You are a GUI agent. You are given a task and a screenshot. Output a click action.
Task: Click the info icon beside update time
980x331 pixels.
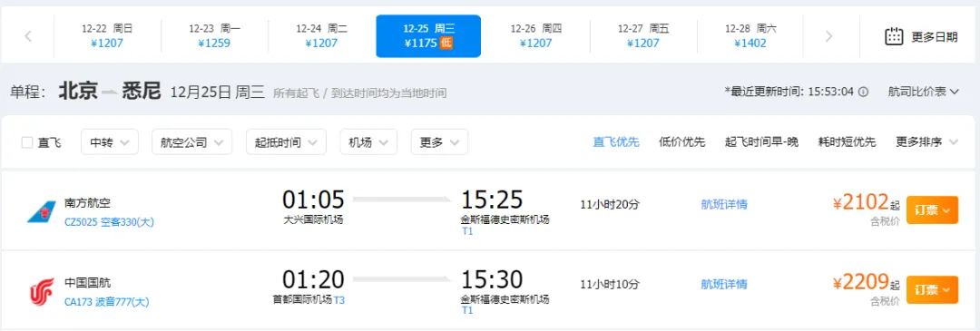click(x=863, y=92)
